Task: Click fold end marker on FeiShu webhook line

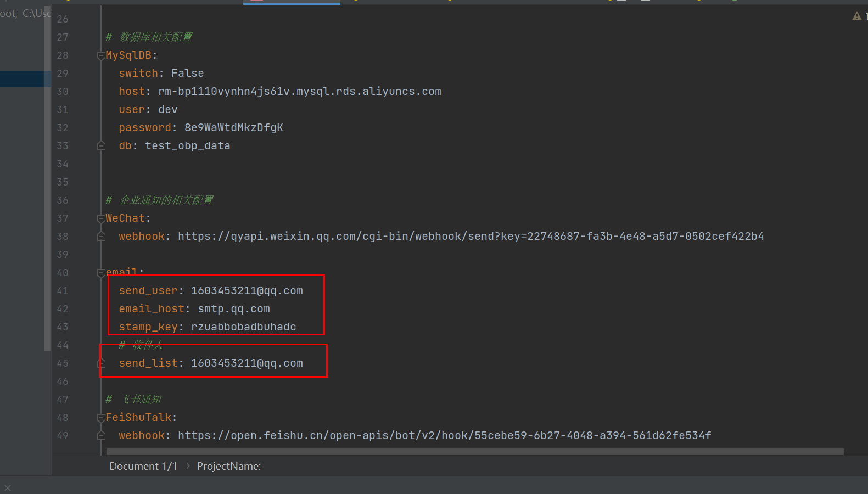Action: pyautogui.click(x=101, y=436)
